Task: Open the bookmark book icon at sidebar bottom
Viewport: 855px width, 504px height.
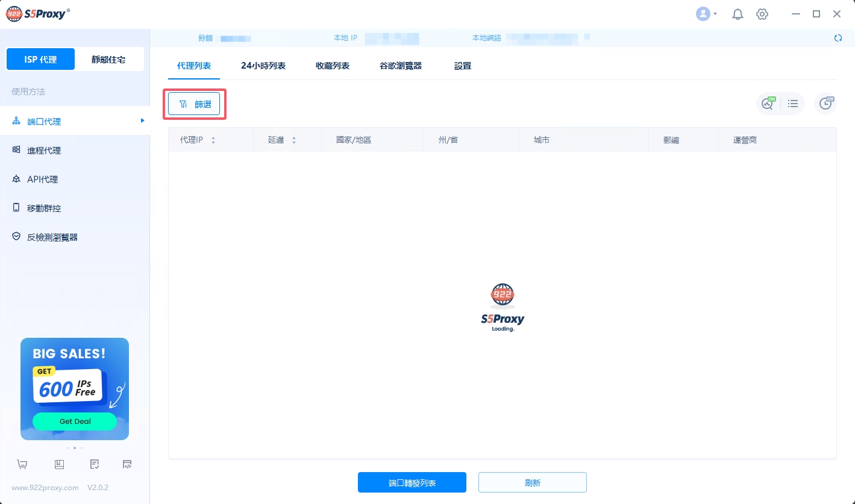Action: pyautogui.click(x=59, y=464)
